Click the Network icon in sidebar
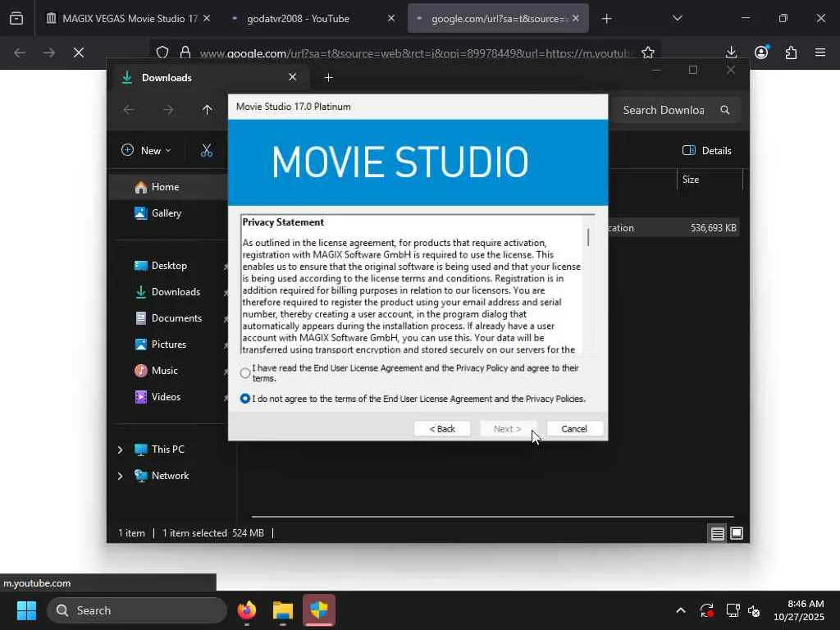The width and height of the screenshot is (840, 630). tap(141, 476)
